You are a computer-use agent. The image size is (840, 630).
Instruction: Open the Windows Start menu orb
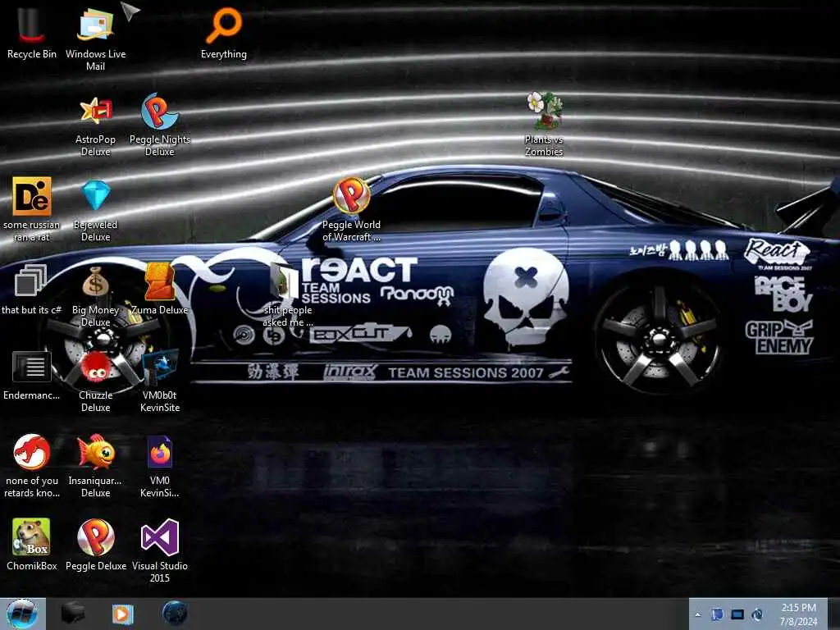pos(22,614)
